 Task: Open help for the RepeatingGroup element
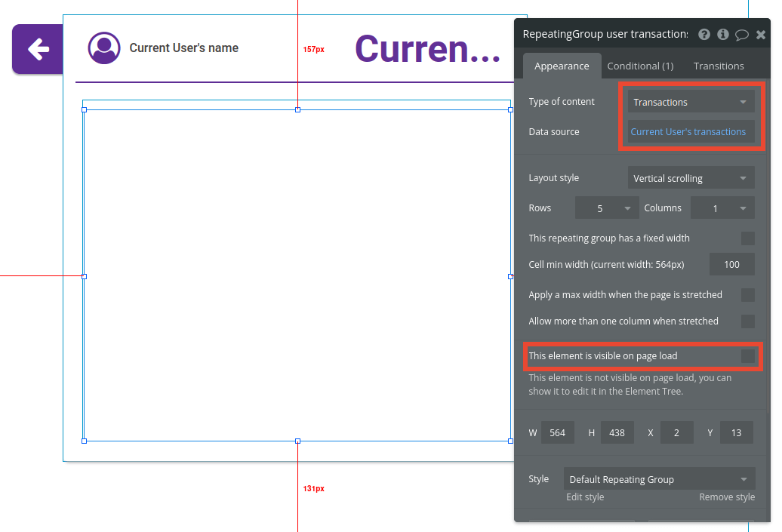704,34
